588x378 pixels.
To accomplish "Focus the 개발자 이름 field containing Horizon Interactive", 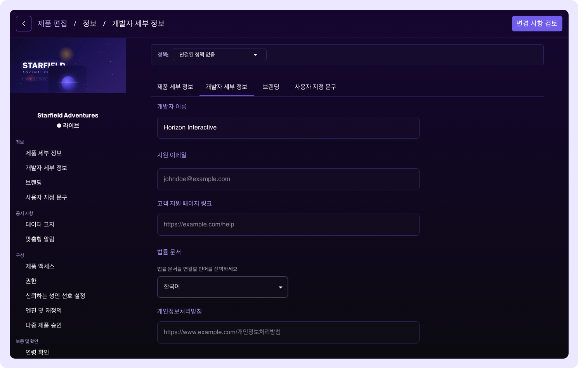I will pos(288,128).
